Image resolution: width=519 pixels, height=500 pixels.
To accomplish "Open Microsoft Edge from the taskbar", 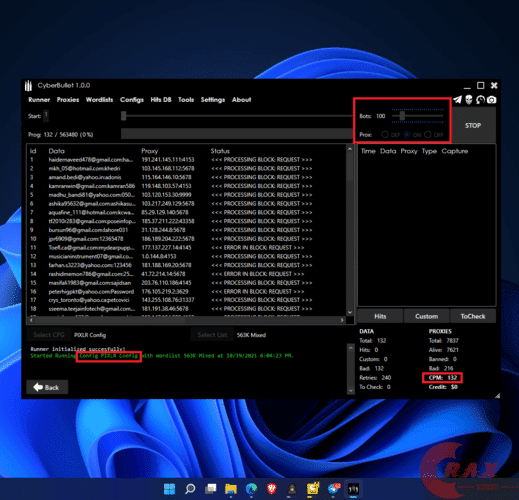I will coord(251,489).
